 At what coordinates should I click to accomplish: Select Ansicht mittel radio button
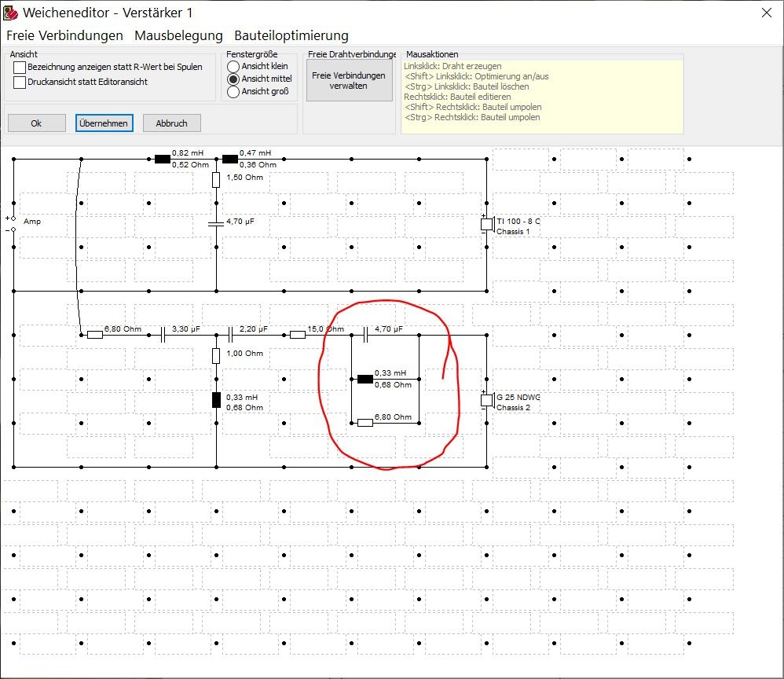(233, 79)
